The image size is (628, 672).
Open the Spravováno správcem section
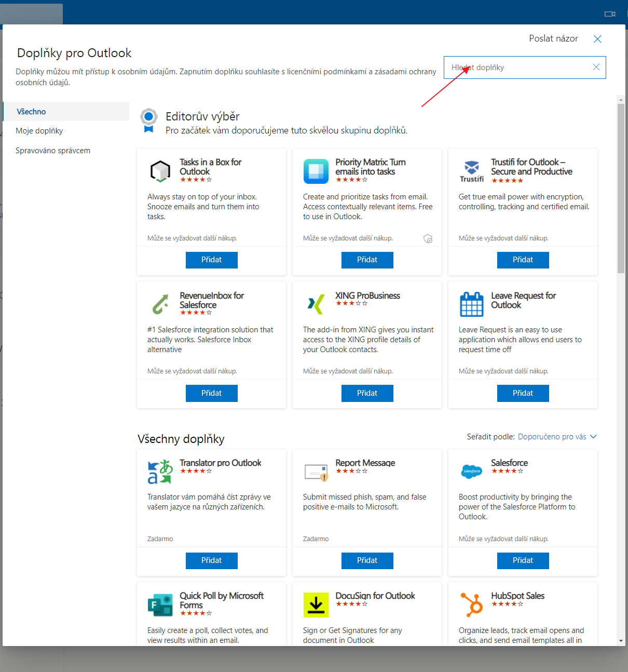click(53, 151)
